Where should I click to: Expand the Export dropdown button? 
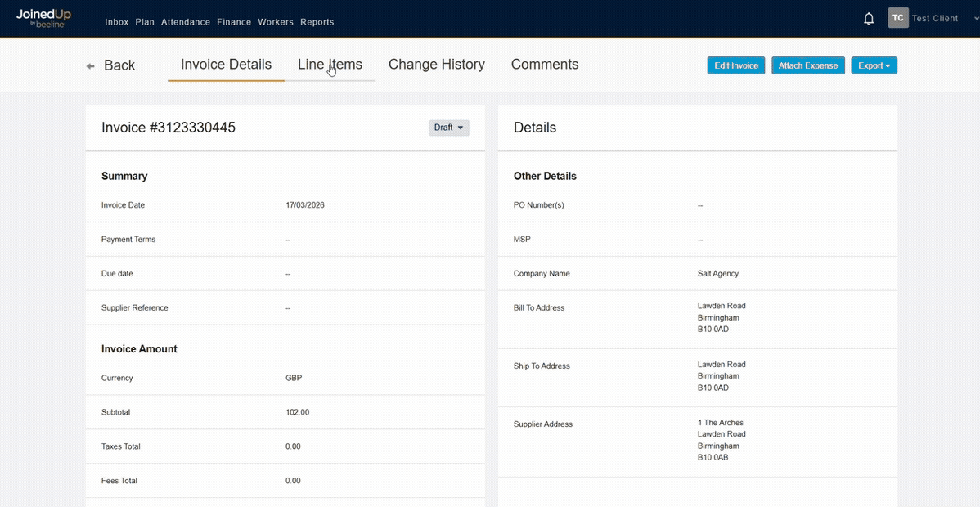pos(874,65)
